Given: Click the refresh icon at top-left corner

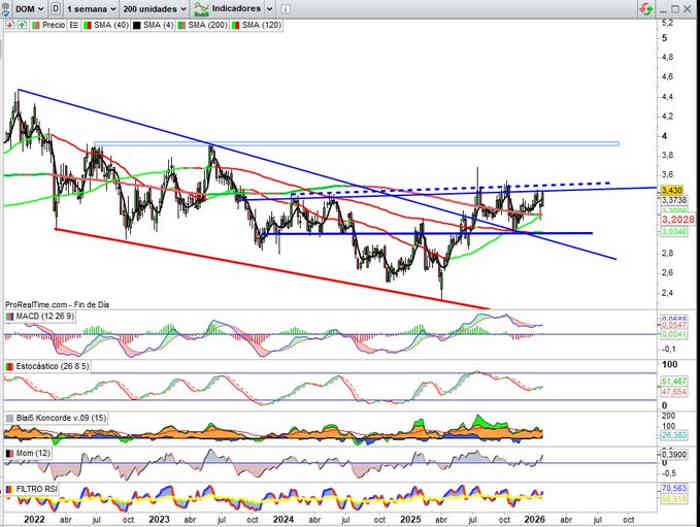Looking at the screenshot, I should tap(7, 8).
